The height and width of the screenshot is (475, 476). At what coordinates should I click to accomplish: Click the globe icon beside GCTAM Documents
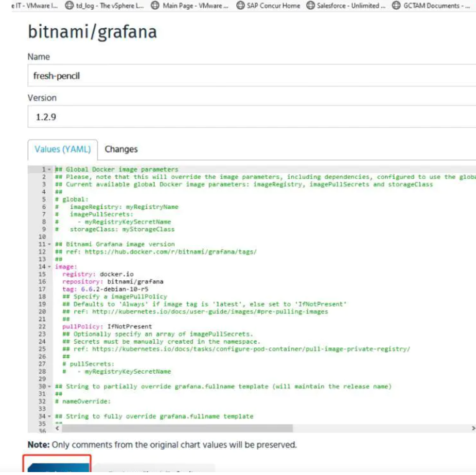click(396, 5)
